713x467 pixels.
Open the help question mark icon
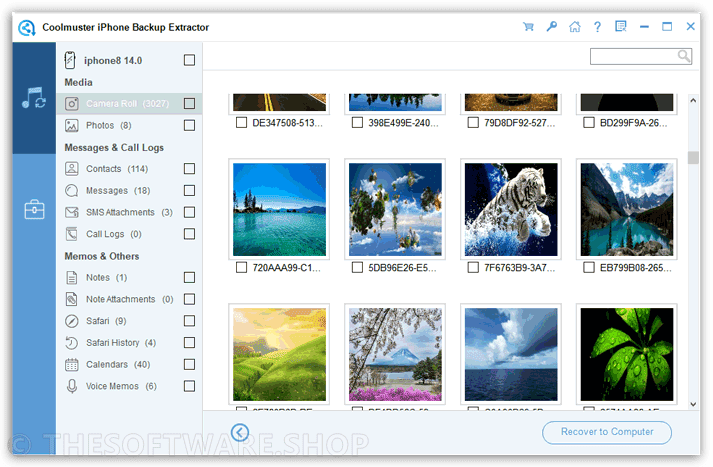598,27
